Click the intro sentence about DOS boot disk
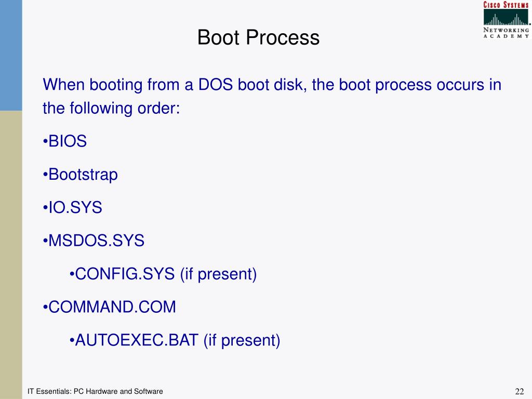Screen dimensions: 532x399 tap(272, 96)
